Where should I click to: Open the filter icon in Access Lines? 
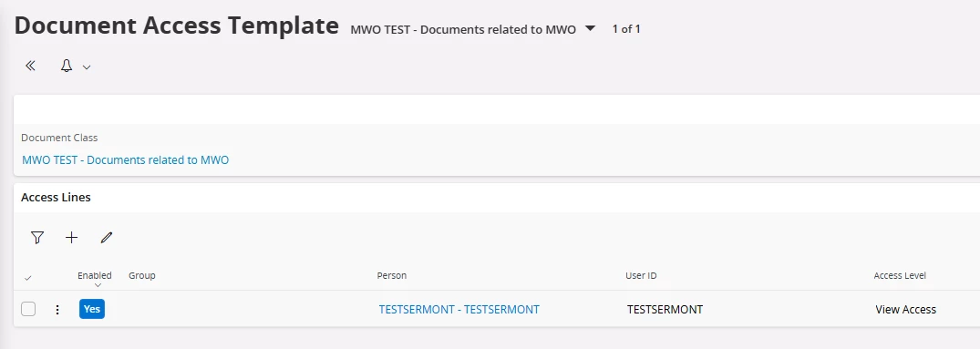pos(37,237)
